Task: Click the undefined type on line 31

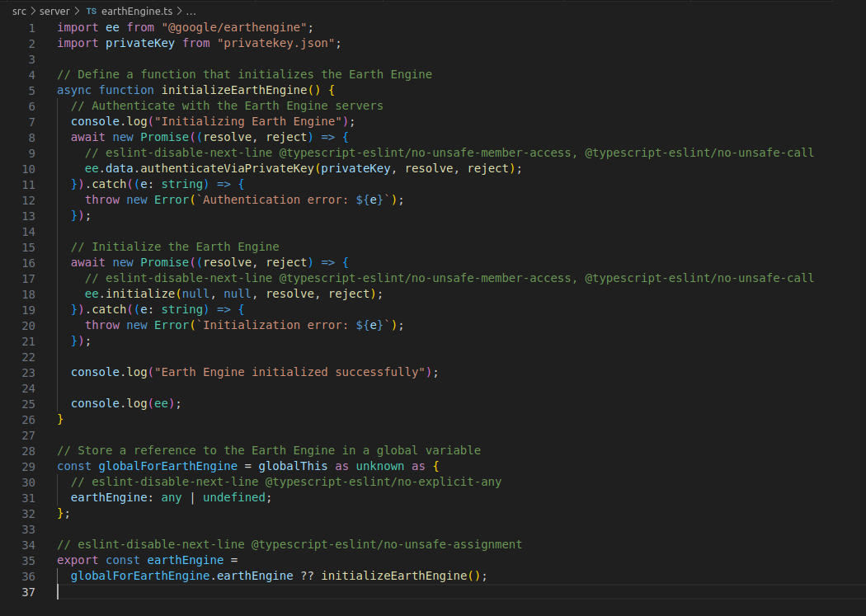Action: click(x=234, y=497)
